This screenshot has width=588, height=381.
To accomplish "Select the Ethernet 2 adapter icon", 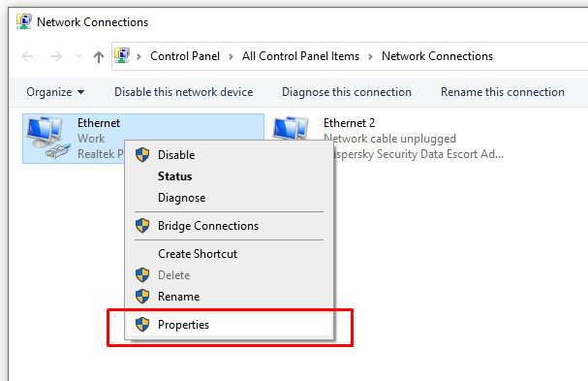I will 291,128.
